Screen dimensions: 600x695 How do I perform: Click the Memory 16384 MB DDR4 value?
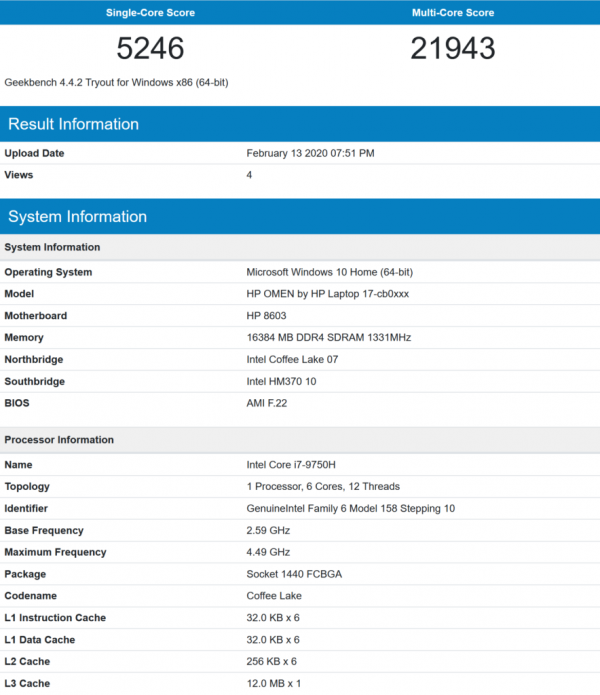329,338
